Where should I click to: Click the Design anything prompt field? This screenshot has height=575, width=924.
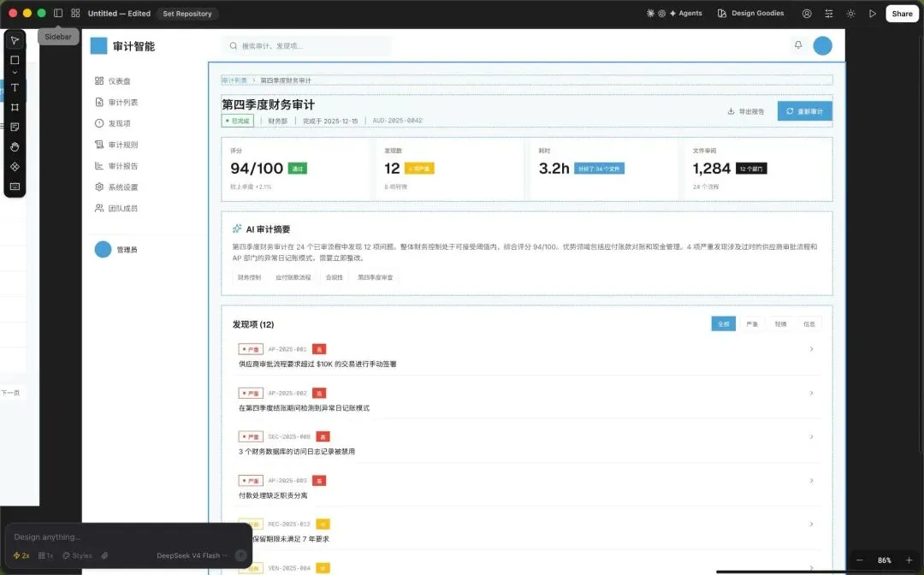(x=127, y=536)
